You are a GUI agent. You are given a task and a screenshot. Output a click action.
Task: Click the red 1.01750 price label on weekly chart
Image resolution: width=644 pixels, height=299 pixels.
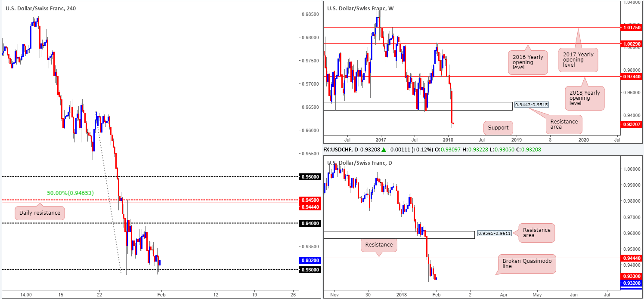click(x=632, y=28)
